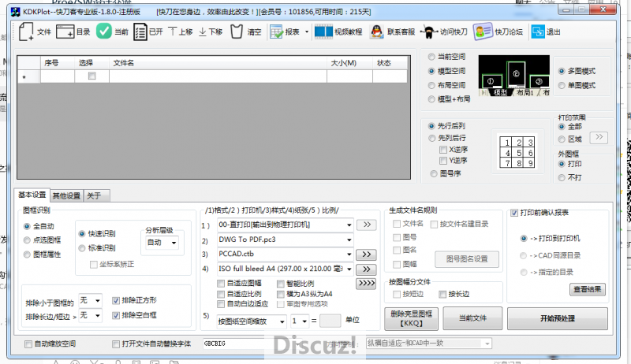631x364 pixels.
Task: Click the 开始预处理 button
Action: tap(558, 318)
